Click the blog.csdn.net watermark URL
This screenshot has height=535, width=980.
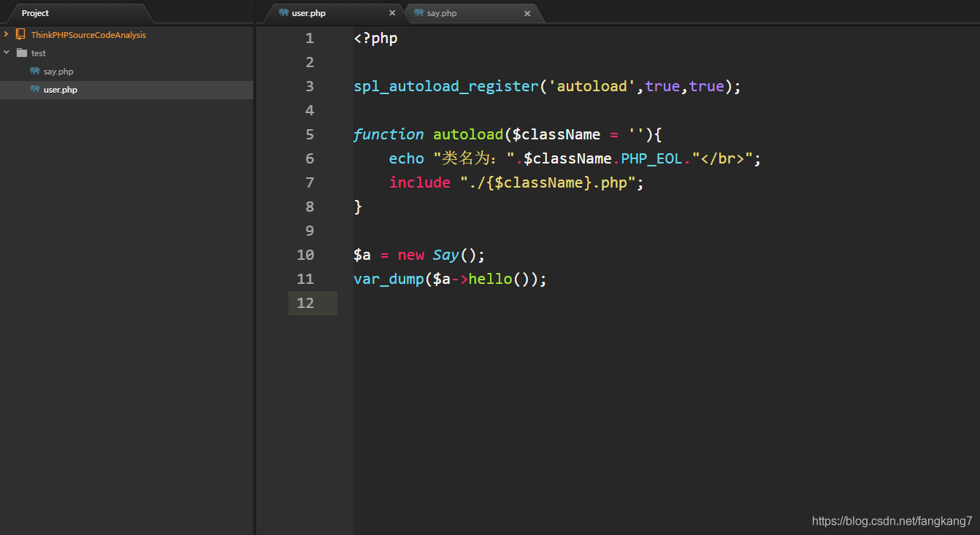[x=892, y=521]
